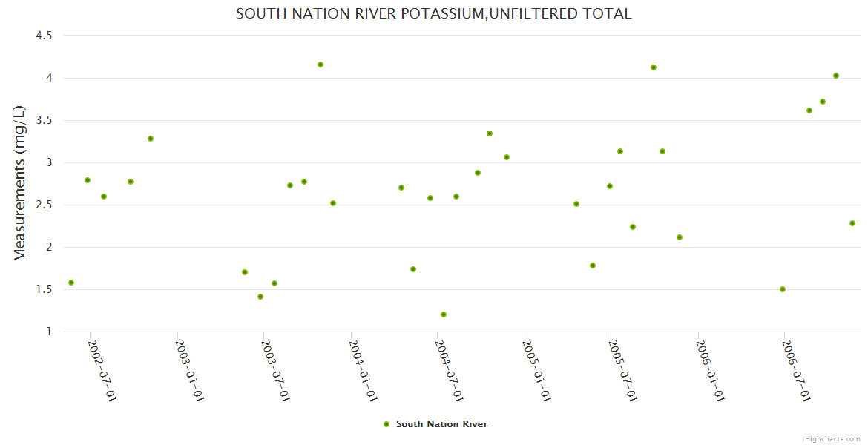The width and height of the screenshot is (868, 445).
Task: Open the Highcharts.com credits link
Action: [x=832, y=438]
